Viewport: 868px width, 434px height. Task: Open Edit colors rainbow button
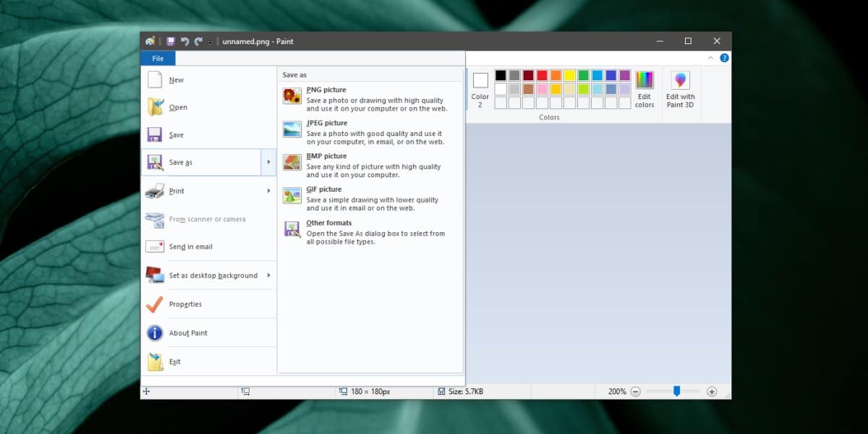(644, 89)
